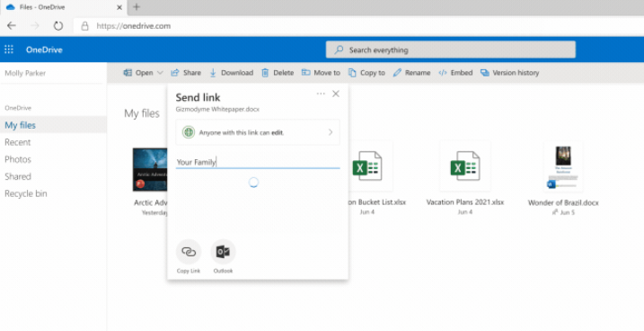Reload the page with refresh icon
Screen dimensions: 644x331
(x=58, y=26)
